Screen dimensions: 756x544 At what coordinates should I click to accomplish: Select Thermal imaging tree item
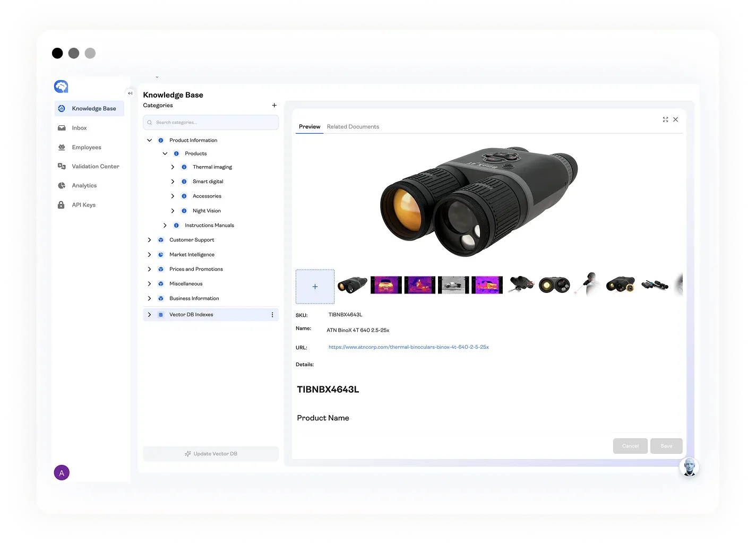(212, 167)
